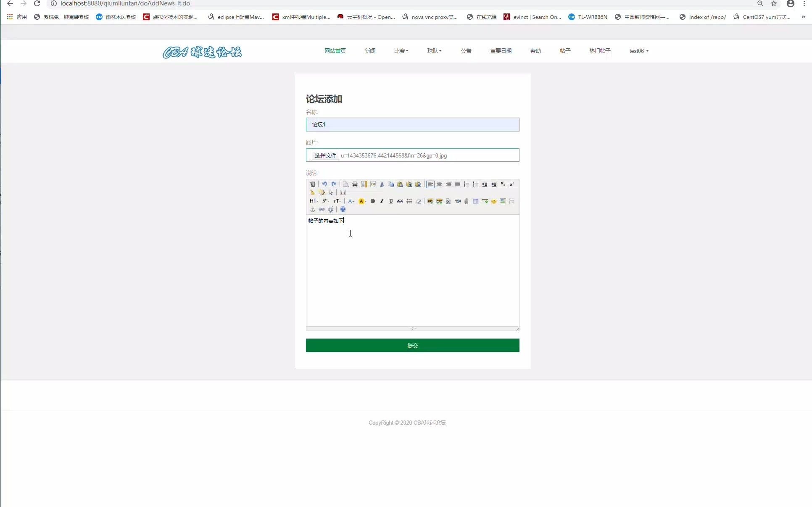This screenshot has height=507, width=812.
Task: Open the 热门帖子 link
Action: coord(600,51)
